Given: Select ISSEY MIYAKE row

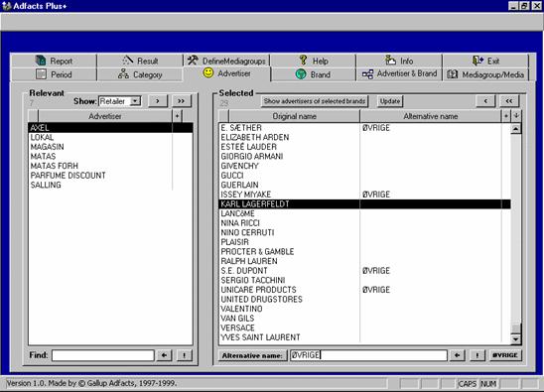Looking at the screenshot, I should pyautogui.click(x=364, y=195).
